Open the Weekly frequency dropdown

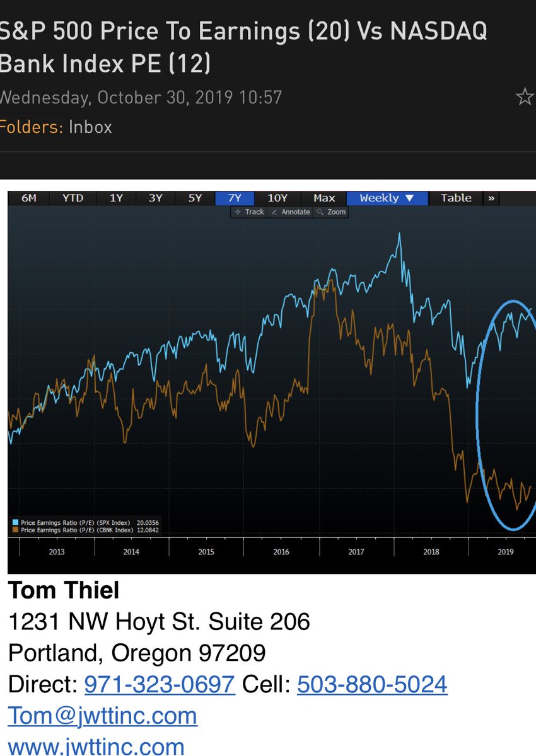click(x=386, y=198)
